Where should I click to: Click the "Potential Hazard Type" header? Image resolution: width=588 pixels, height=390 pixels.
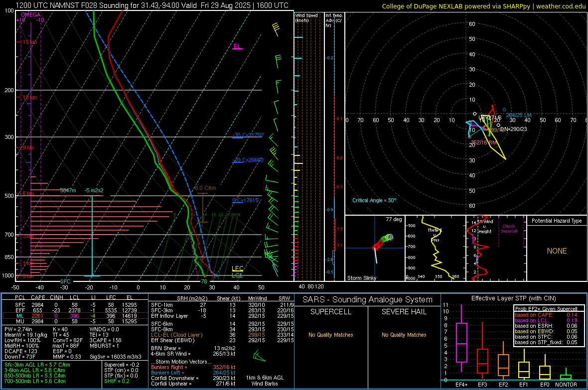[x=557, y=221]
